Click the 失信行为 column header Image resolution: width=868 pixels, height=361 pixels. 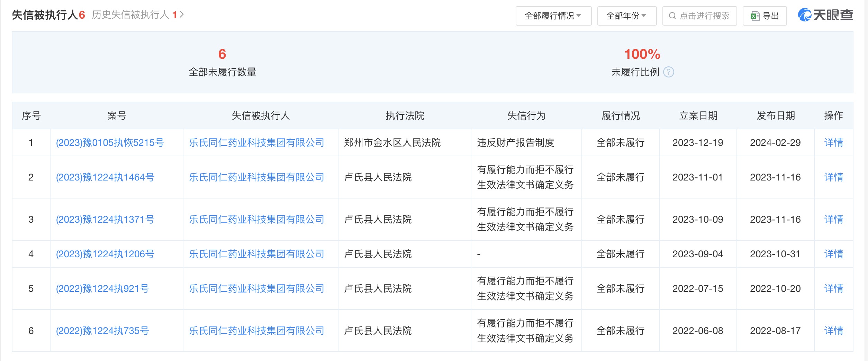click(526, 115)
